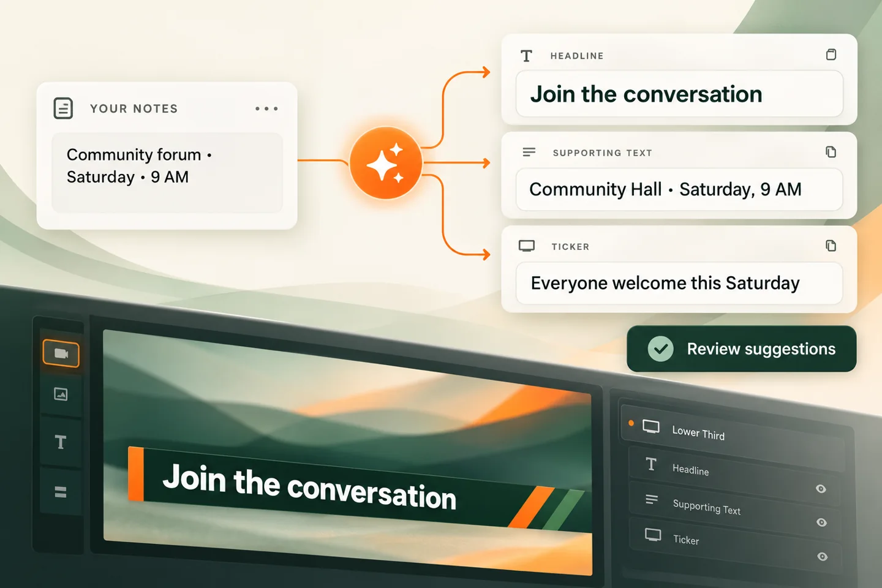This screenshot has height=588, width=882.
Task: Click the 'Join the conversation' lower-third banner in preview
Action: pyautogui.click(x=360, y=489)
